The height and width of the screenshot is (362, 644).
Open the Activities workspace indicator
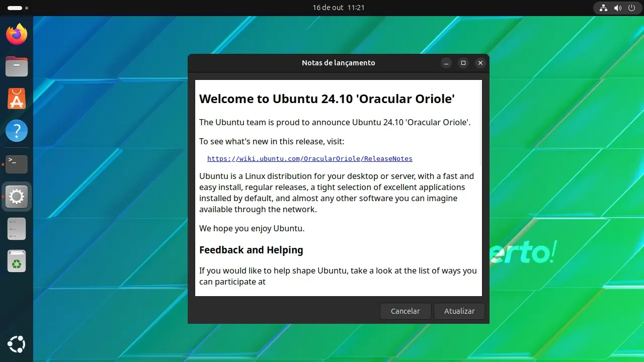click(x=18, y=8)
